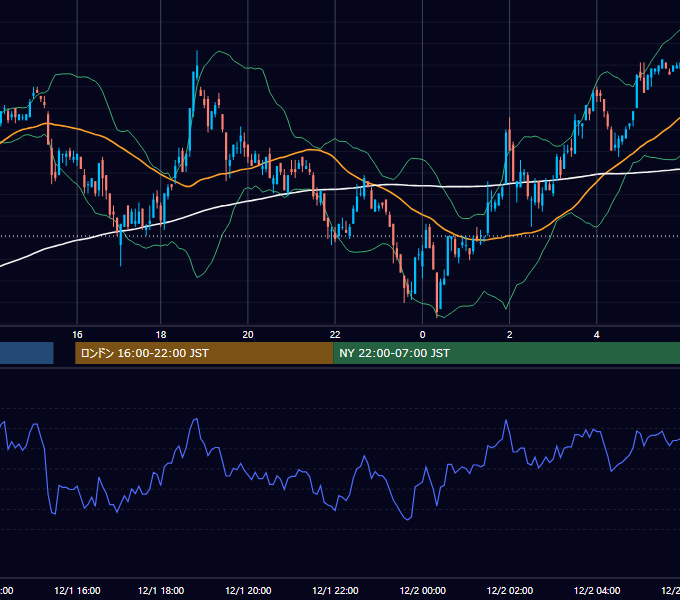Screen dimensions: 680x600
Task: Click the 12/2 04:00 time axis label
Action: [597, 590]
